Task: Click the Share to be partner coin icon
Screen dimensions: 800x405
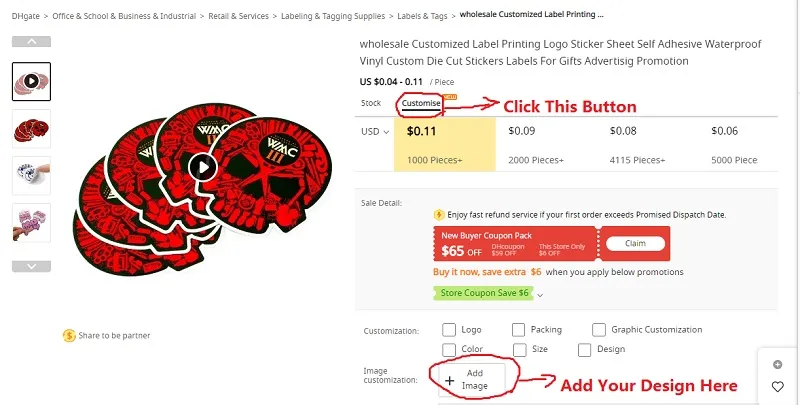Action: click(69, 336)
